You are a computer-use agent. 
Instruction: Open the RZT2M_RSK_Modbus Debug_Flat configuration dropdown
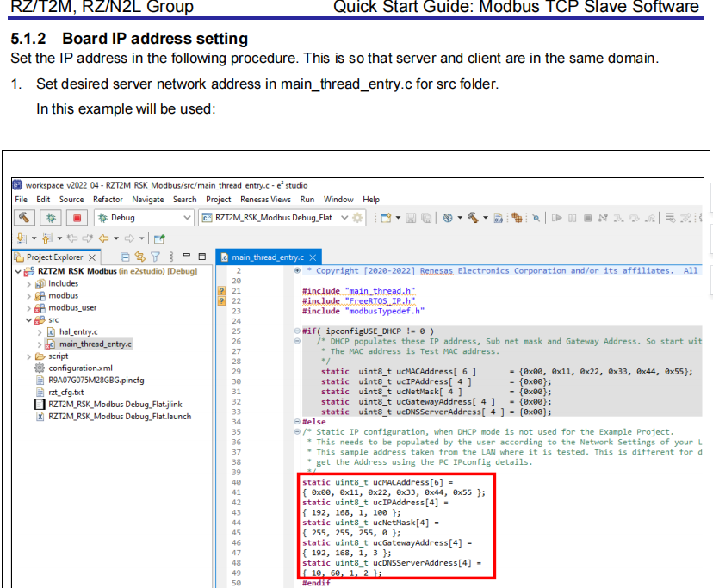pyautogui.click(x=345, y=217)
